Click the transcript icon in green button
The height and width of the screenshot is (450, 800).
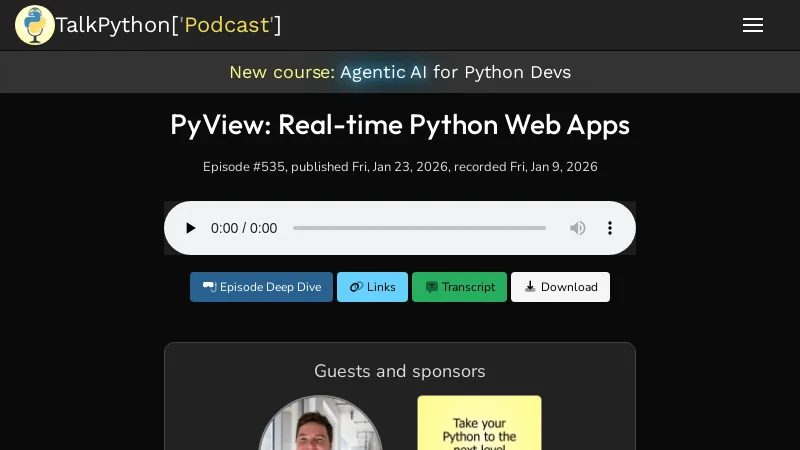pos(432,287)
